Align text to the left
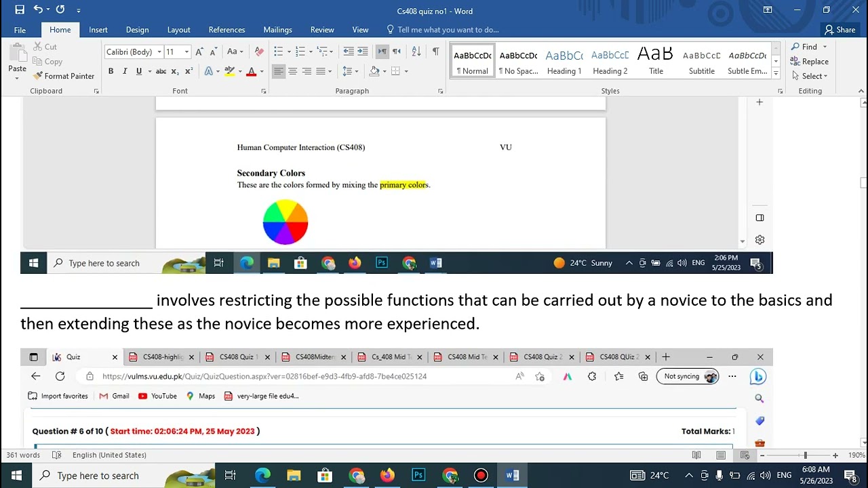The width and height of the screenshot is (868, 488). 278,71
